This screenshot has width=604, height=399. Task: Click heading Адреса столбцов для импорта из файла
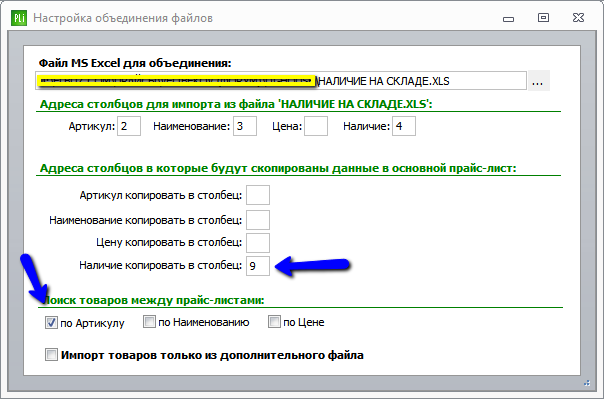(236, 104)
